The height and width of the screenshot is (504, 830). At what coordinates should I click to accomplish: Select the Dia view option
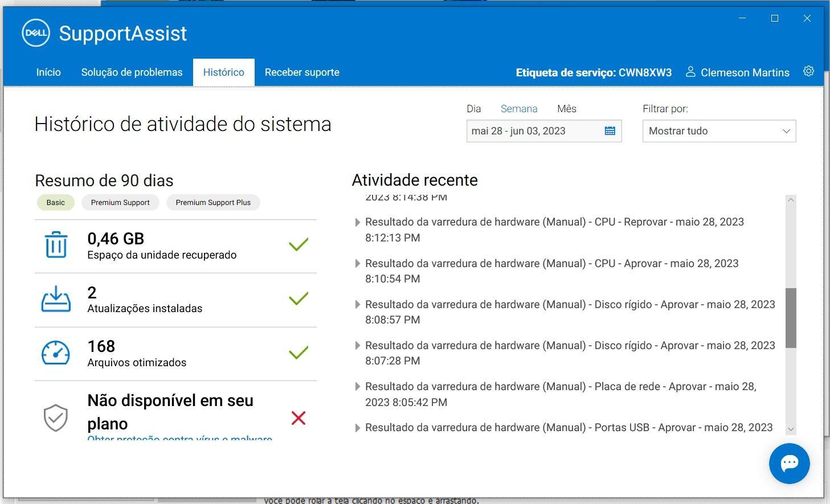[x=473, y=109]
